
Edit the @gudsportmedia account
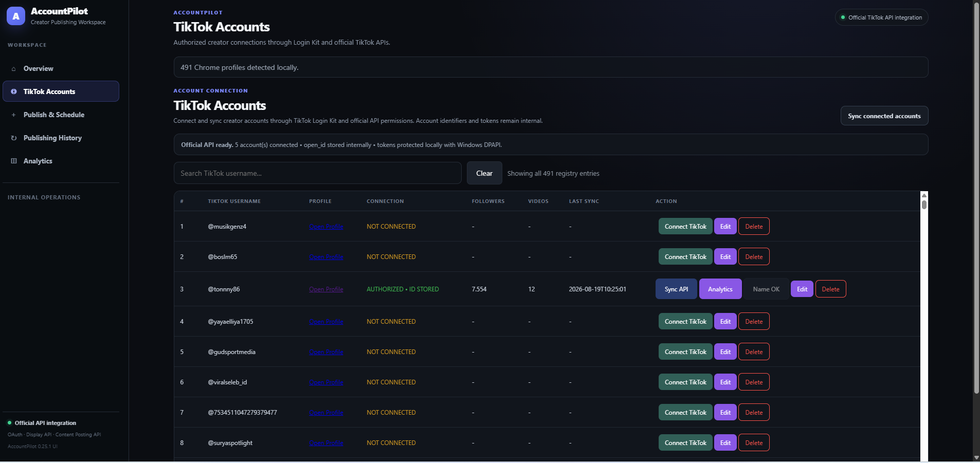(x=725, y=352)
